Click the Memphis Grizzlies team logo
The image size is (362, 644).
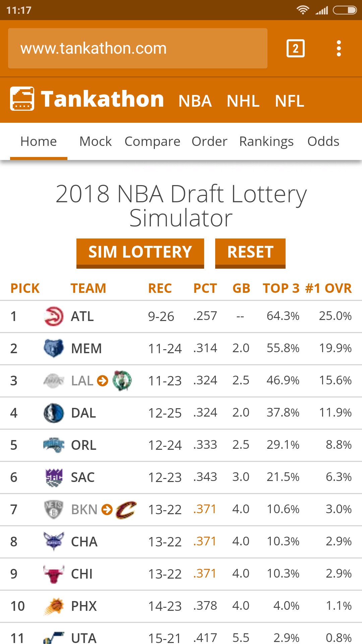pyautogui.click(x=54, y=348)
